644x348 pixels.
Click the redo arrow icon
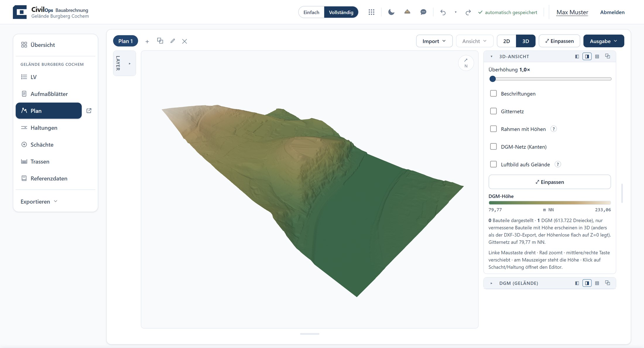468,12
